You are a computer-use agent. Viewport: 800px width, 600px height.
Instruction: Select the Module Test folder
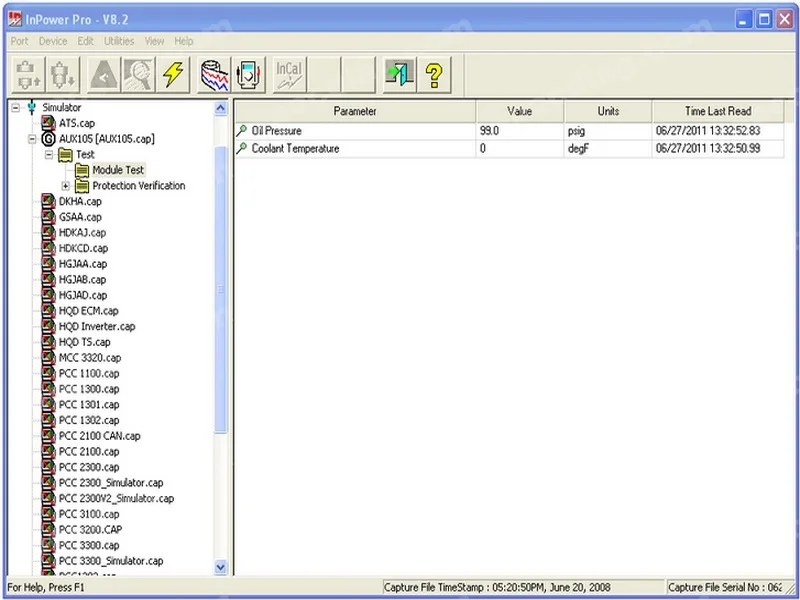tap(118, 170)
